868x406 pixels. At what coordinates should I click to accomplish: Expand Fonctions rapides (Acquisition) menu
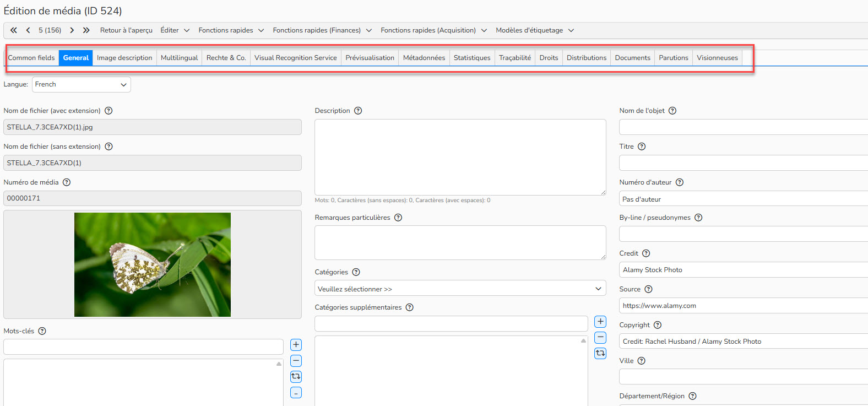(434, 30)
